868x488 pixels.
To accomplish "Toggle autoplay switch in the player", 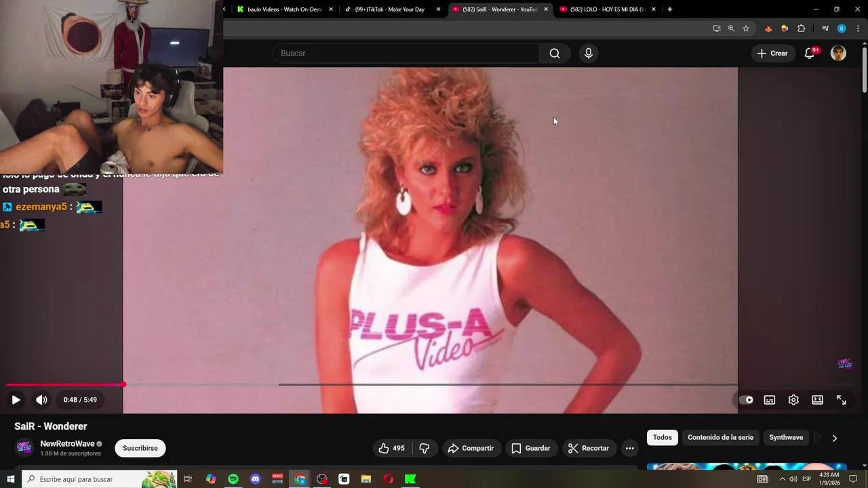I will pyautogui.click(x=746, y=400).
